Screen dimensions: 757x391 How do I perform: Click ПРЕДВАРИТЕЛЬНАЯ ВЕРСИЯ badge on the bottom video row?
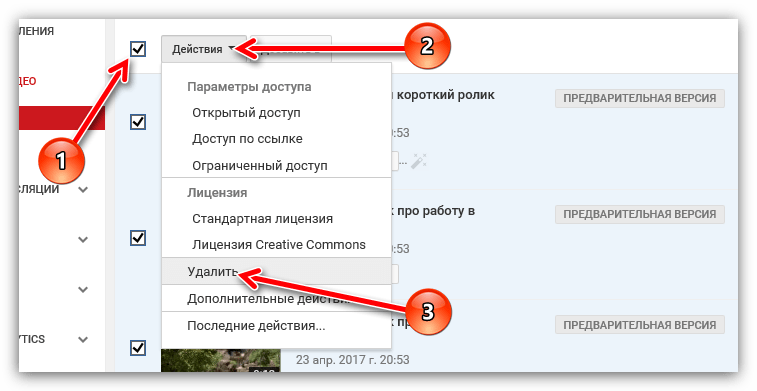tap(640, 325)
